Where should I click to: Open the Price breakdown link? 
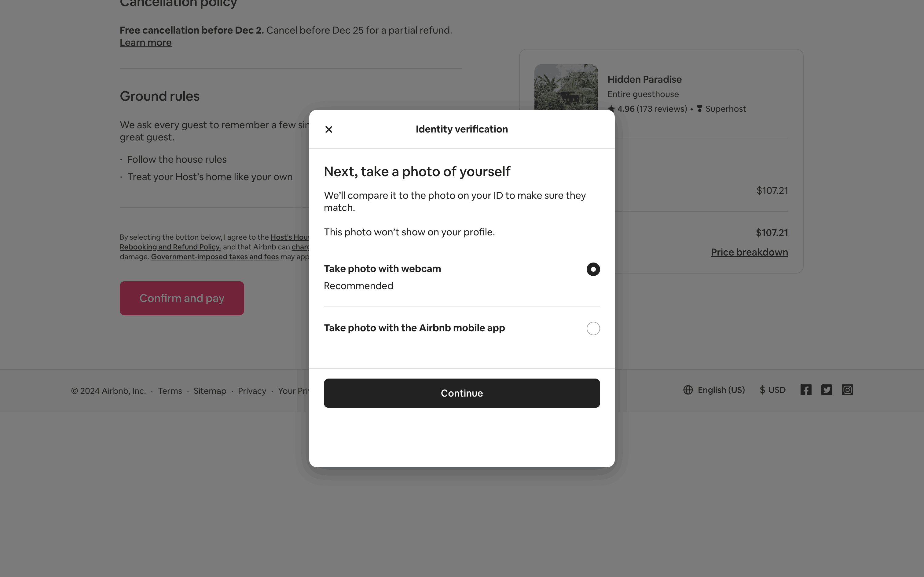[x=749, y=252]
